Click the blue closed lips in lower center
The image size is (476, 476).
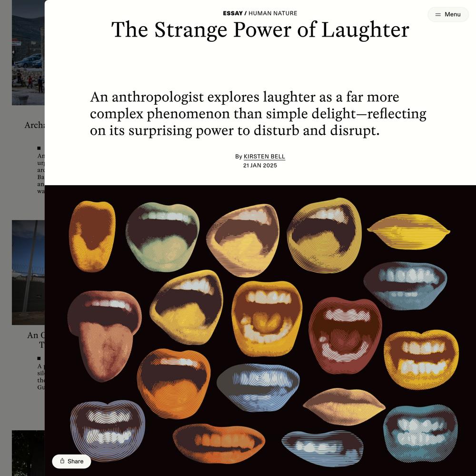pyautogui.click(x=258, y=387)
